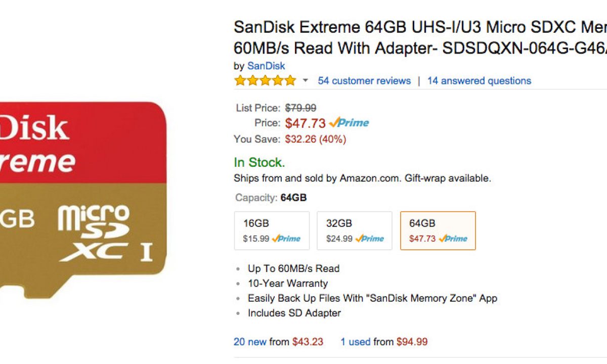607x364 pixels.
Task: Open the 1 used offer link
Action: pos(355,342)
